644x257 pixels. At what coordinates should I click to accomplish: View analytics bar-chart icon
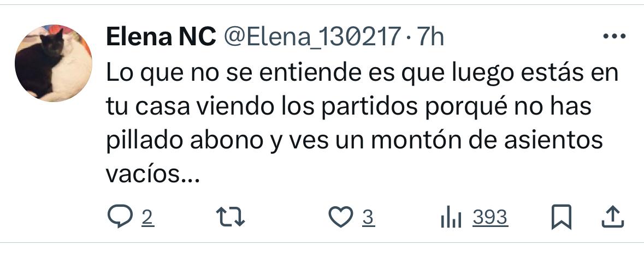click(x=451, y=218)
